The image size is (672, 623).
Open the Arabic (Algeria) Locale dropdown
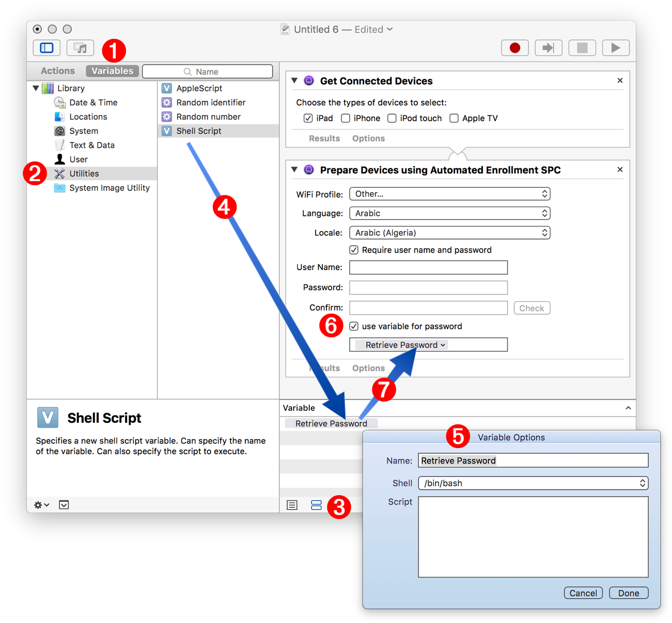point(449,232)
